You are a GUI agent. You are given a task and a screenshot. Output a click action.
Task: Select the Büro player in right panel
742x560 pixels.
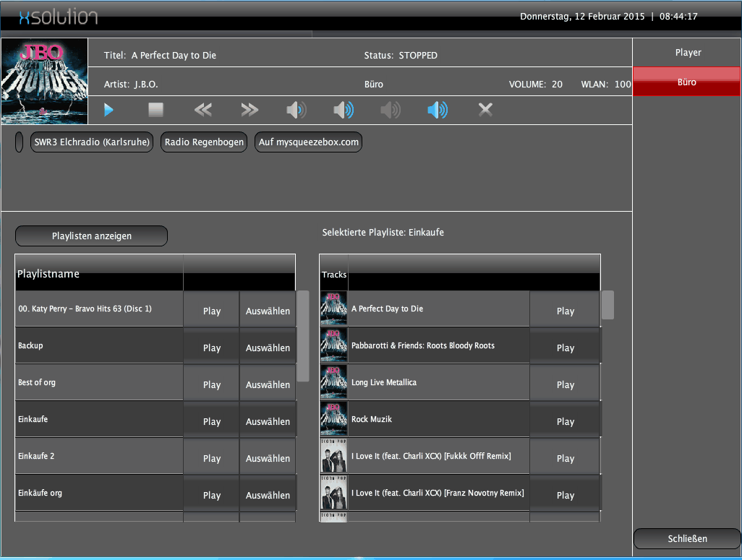tap(686, 82)
